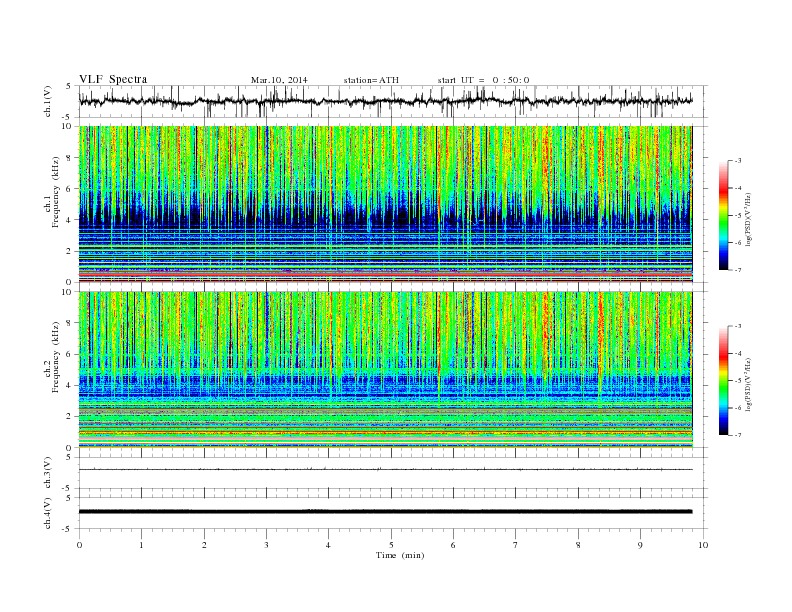This screenshot has width=792, height=612.
Task: Click the ch.1 spectrogram panel
Action: pyautogui.click(x=385, y=204)
